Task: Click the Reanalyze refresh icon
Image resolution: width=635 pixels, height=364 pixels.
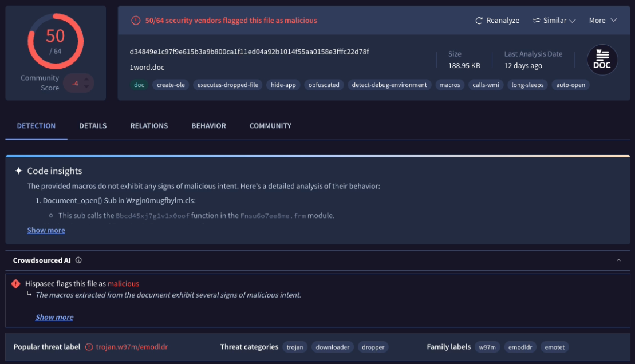Action: coord(479,21)
